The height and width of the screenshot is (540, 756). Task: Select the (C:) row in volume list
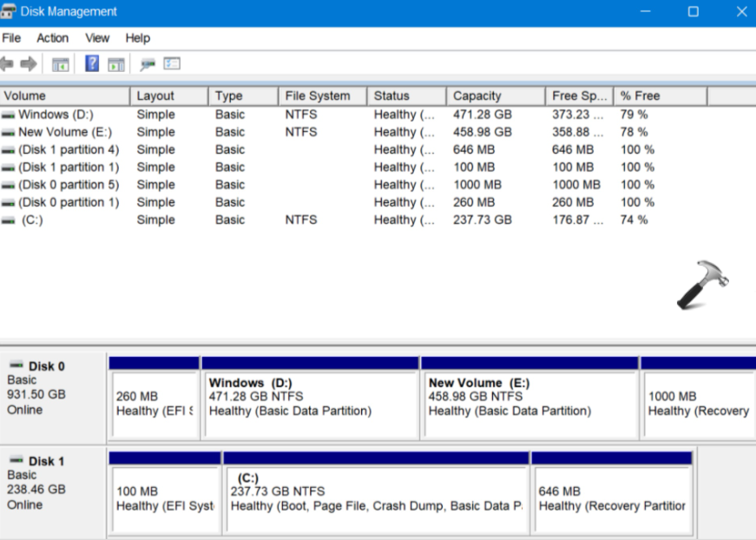point(32,220)
